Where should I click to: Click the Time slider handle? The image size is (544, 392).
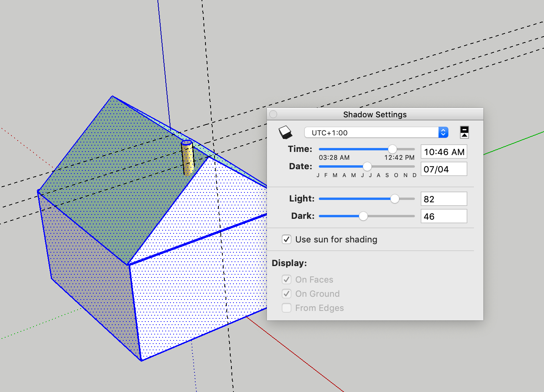click(392, 149)
